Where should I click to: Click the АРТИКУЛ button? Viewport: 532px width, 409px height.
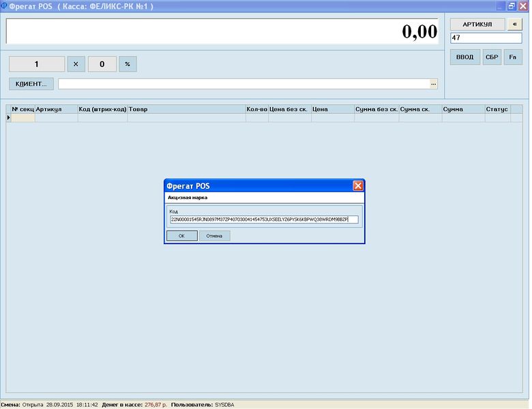click(477, 25)
